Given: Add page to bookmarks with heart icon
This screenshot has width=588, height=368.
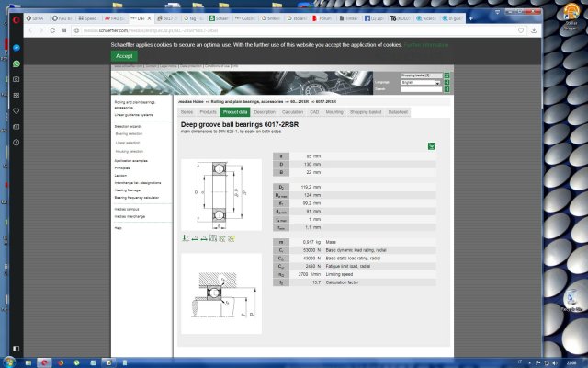Looking at the screenshot, I should coord(521,30).
